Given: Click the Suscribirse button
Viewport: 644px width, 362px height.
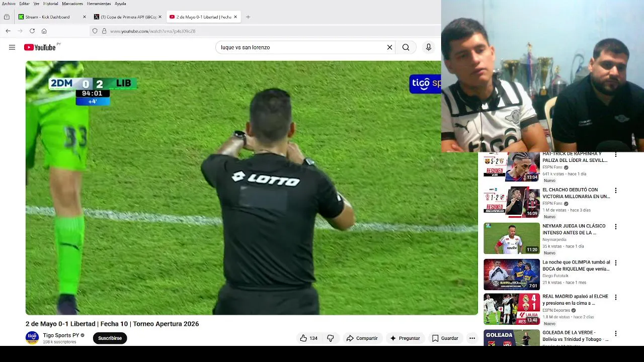Looking at the screenshot, I should (x=110, y=338).
